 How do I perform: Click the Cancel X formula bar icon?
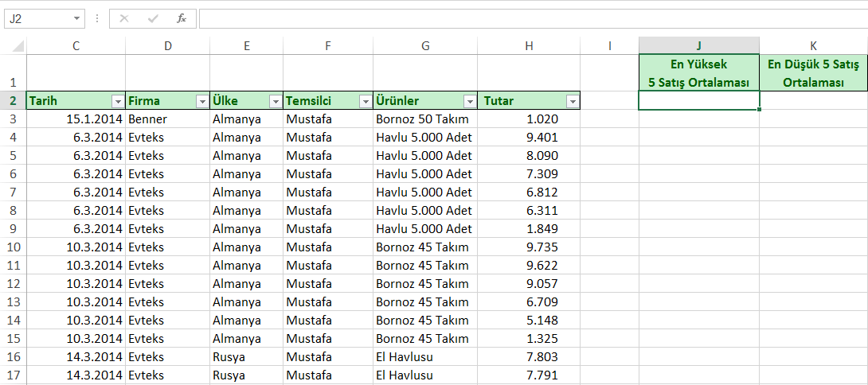(x=123, y=17)
